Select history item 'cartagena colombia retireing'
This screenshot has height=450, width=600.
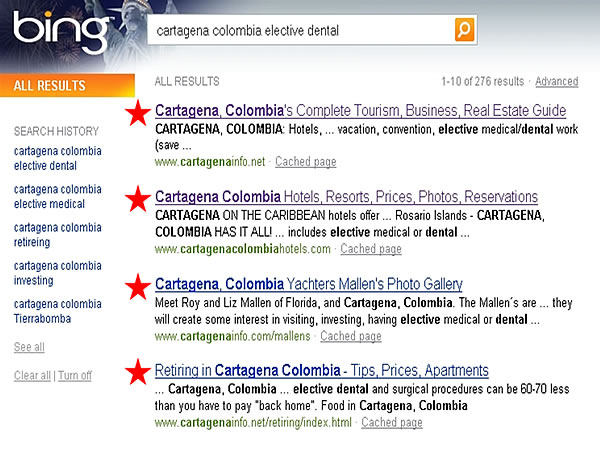(57, 234)
